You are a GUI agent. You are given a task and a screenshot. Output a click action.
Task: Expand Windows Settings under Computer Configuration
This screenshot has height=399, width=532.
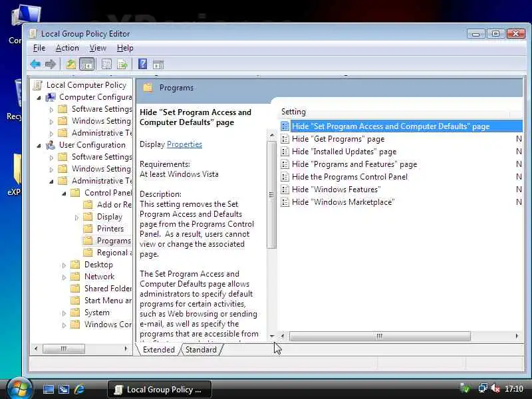[x=51, y=122]
